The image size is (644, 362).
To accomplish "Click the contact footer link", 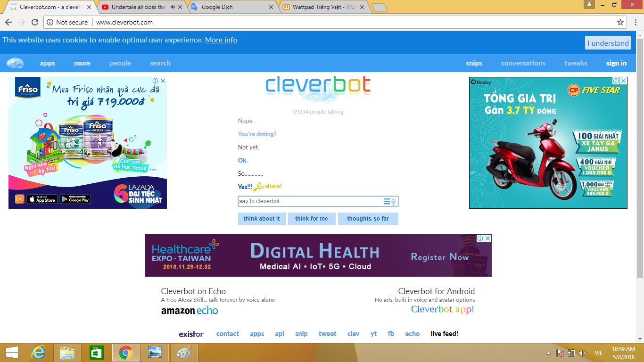I will [x=228, y=334].
